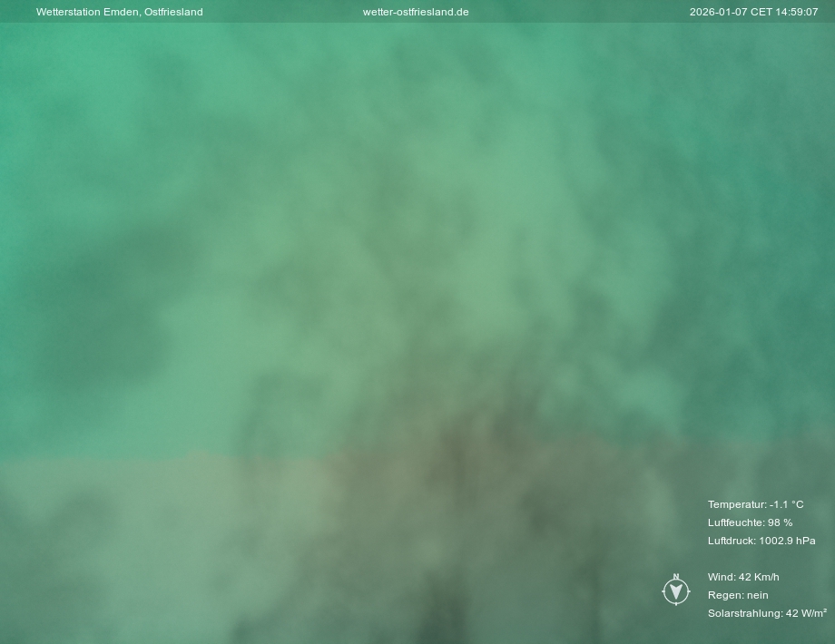This screenshot has height=644, width=835.
Task: Select the 42 Km/h wind speed value
Action: pos(760,577)
